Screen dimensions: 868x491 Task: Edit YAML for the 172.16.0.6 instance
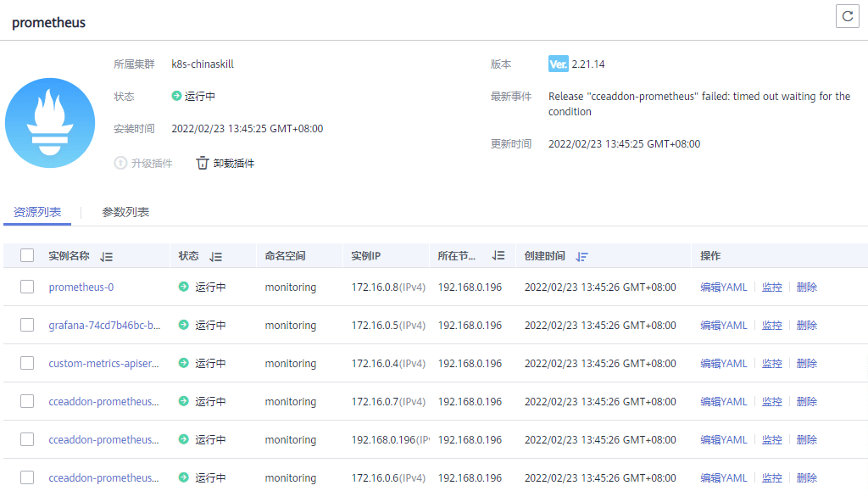pos(724,477)
